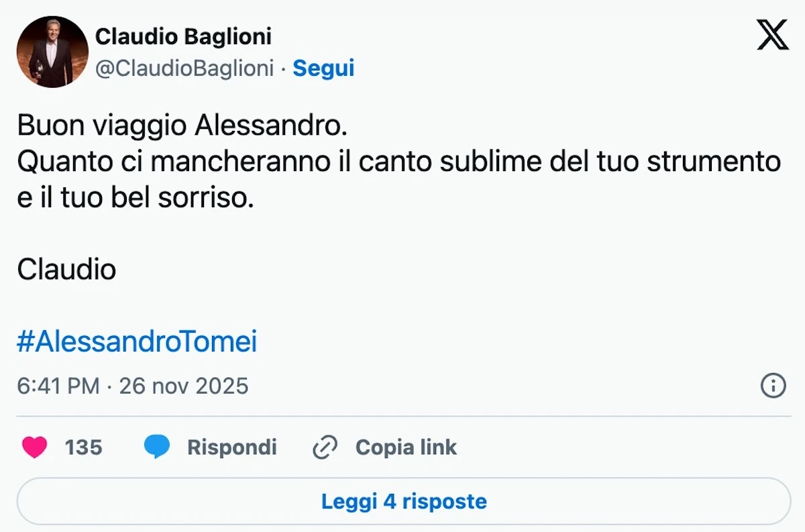
Task: Open the Claudio Baglioni display name link
Action: click(184, 36)
